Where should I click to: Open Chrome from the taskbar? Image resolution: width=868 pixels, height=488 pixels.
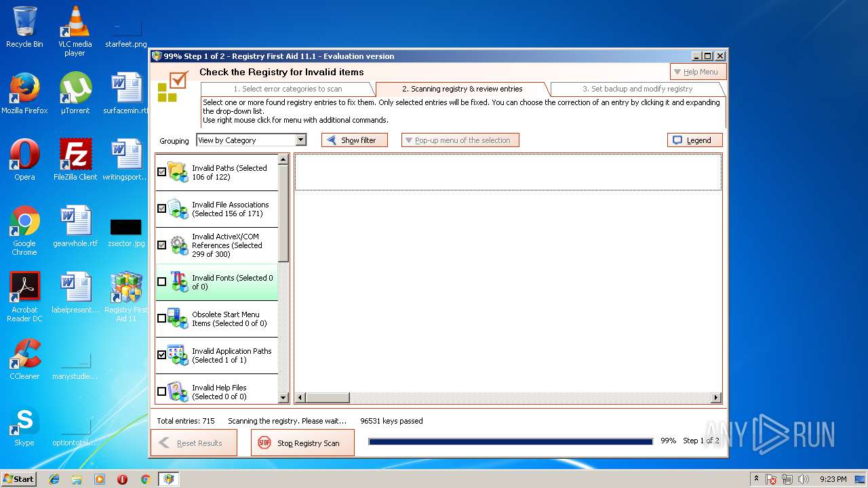tap(145, 479)
